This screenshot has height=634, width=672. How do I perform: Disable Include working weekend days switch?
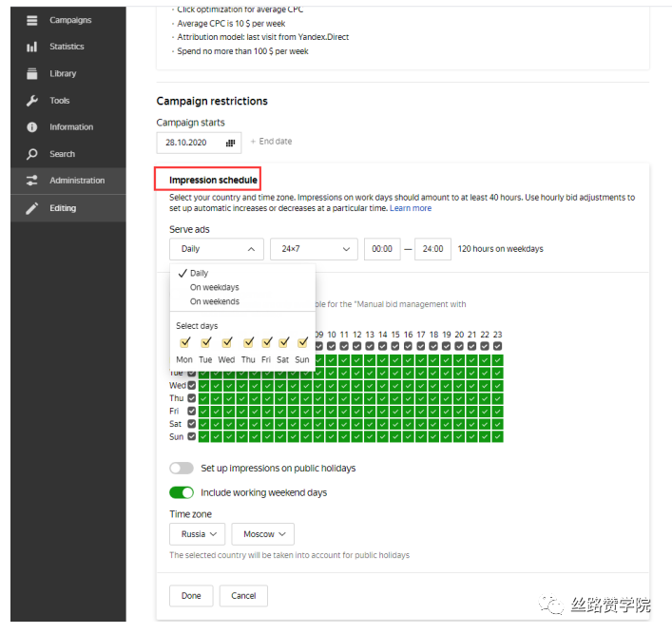pos(182,492)
